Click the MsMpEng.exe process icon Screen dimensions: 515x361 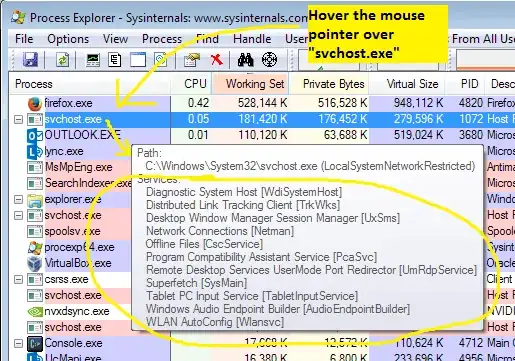click(x=35, y=167)
